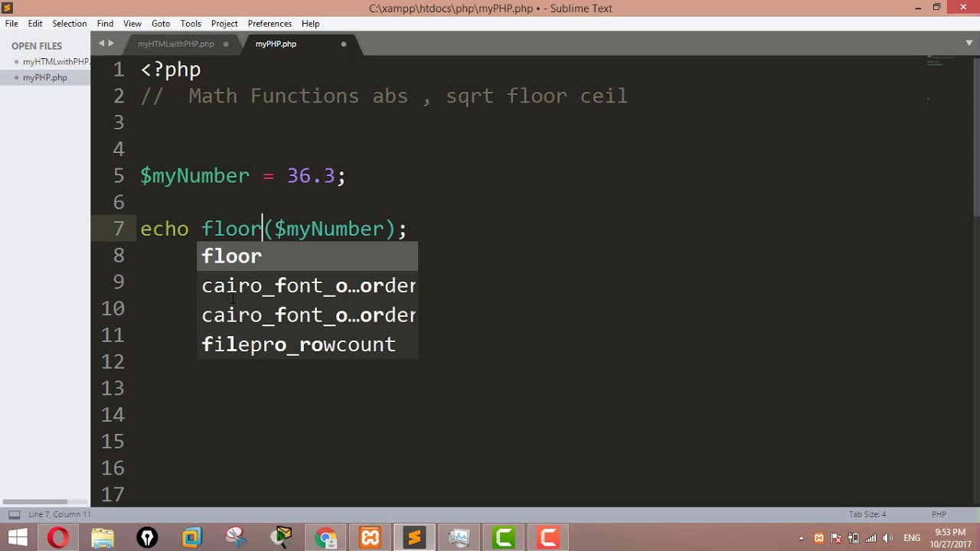
Task: Click 'Line 7, Column 11' status text
Action: (60, 514)
